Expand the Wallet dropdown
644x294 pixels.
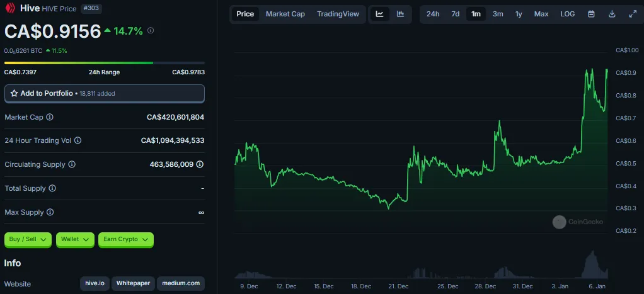75,239
